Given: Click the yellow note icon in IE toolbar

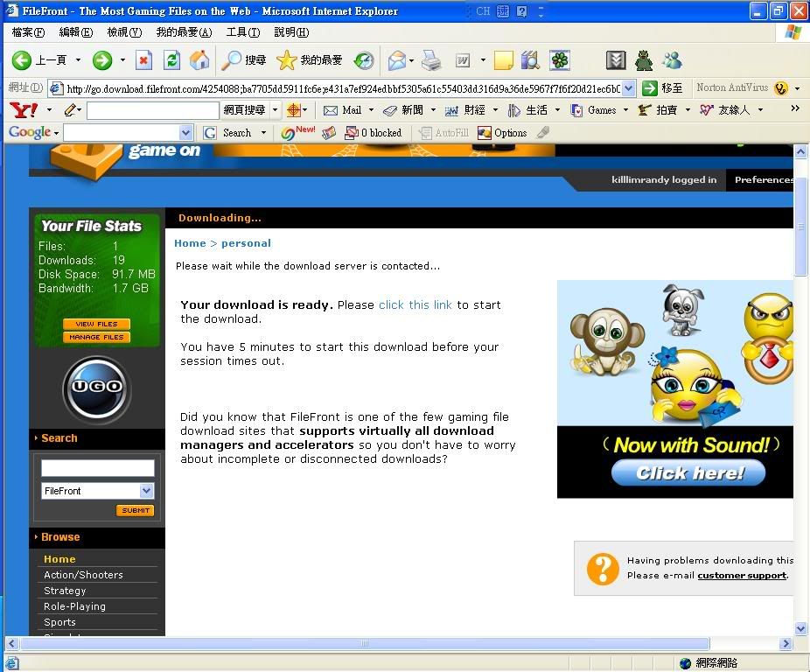Looking at the screenshot, I should click(503, 60).
